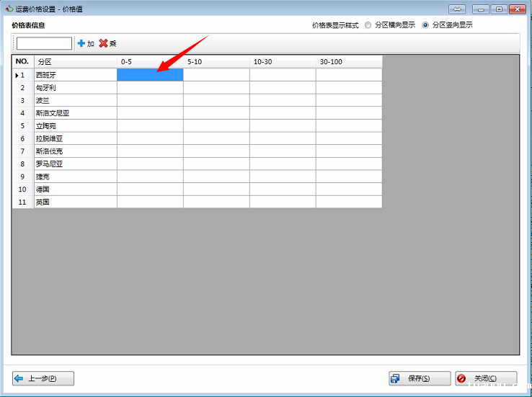Screen dimensions: 532x397
Task: Select the 西班牙 row cell
Action: coord(75,75)
